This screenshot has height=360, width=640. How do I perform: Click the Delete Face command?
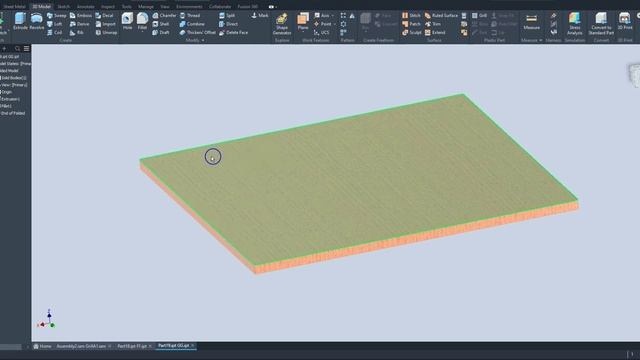tap(233, 32)
